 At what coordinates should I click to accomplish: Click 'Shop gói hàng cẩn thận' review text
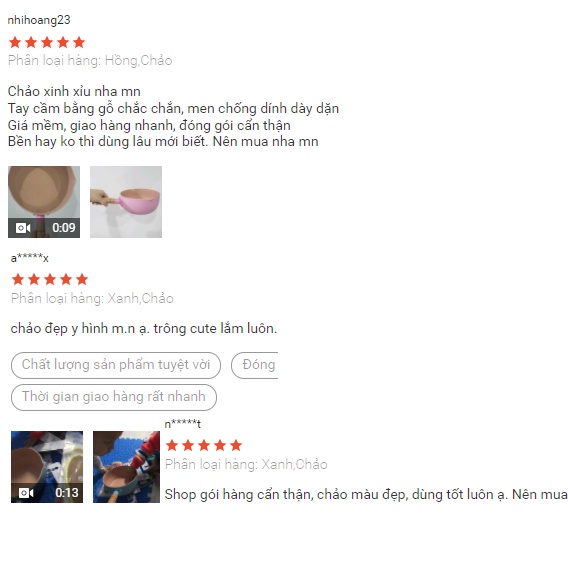[x=239, y=494]
